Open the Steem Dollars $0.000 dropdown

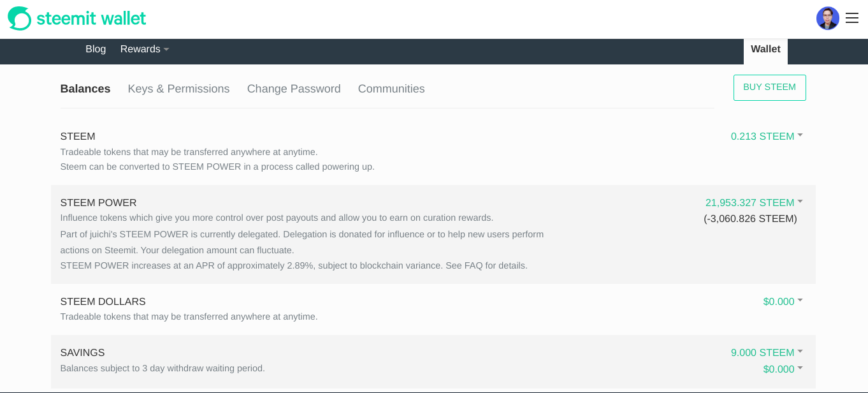(x=782, y=302)
